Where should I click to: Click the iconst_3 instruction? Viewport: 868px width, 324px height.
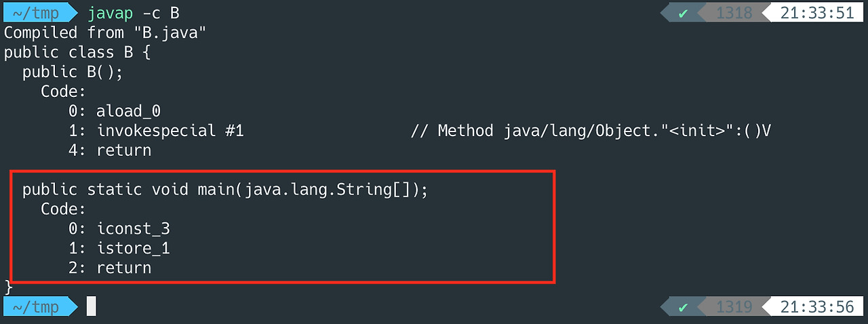133,229
